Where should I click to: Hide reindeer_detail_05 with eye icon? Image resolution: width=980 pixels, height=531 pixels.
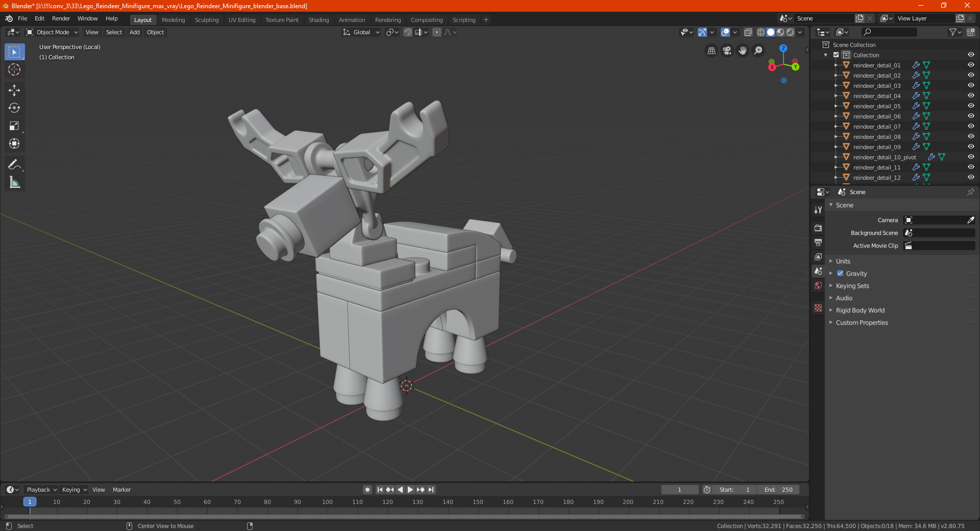pos(971,106)
